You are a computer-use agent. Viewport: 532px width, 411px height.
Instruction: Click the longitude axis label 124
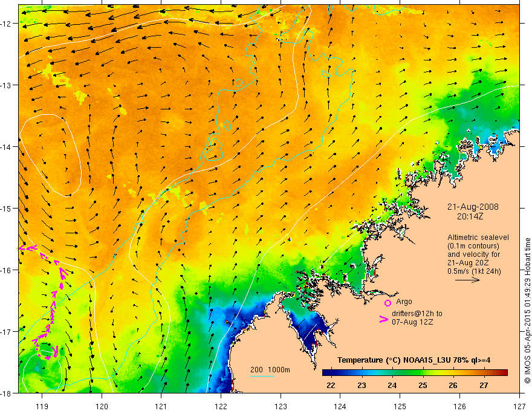point(340,406)
